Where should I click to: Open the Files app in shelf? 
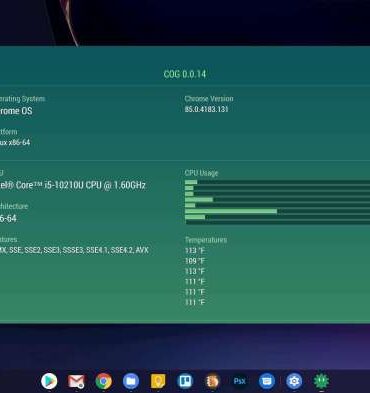[x=131, y=381]
